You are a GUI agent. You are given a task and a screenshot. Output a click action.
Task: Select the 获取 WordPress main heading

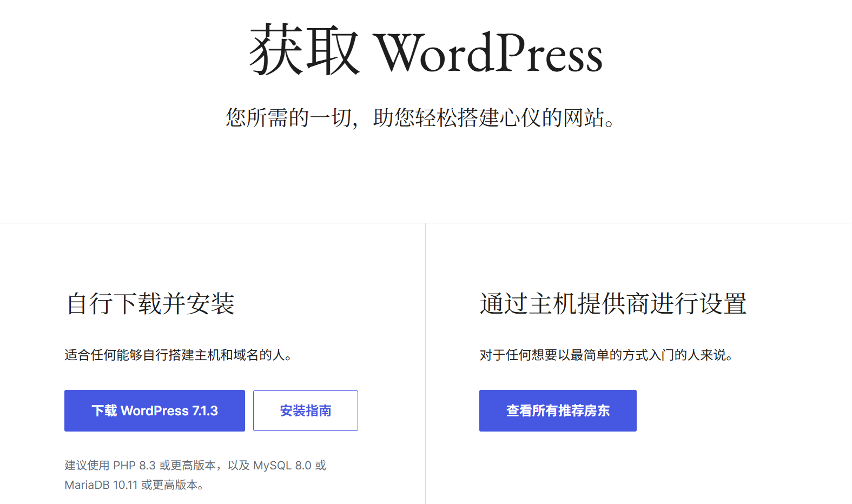coord(426,51)
